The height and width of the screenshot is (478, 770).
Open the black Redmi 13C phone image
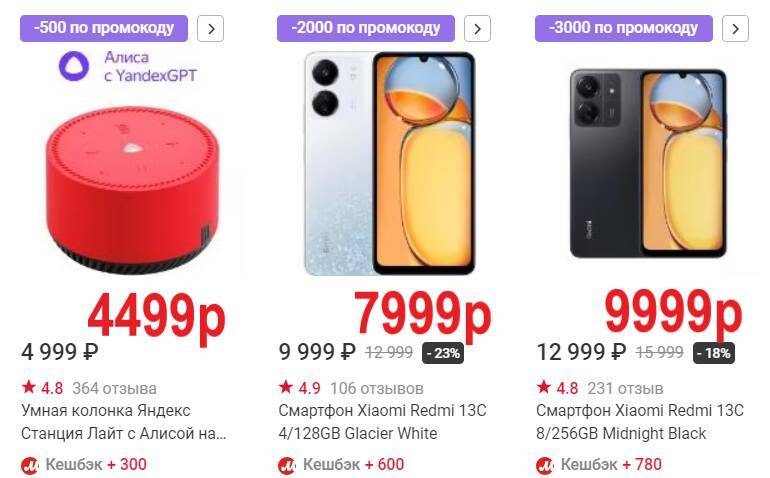(648, 163)
